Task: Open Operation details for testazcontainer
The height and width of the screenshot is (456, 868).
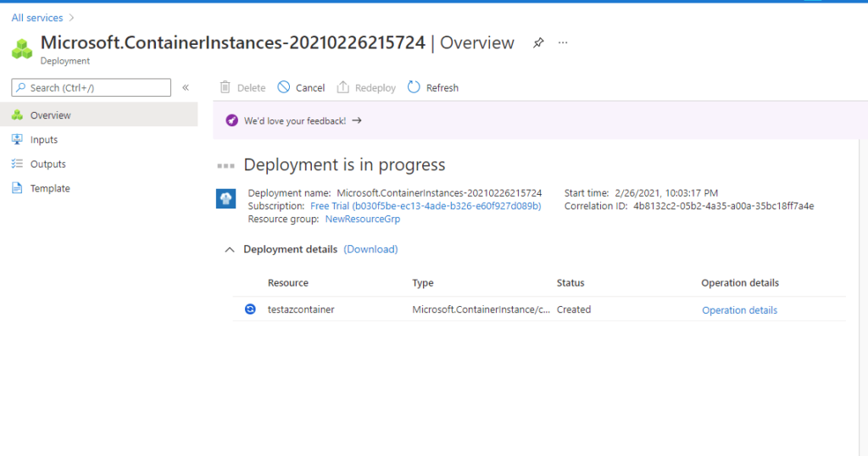Action: pyautogui.click(x=739, y=310)
